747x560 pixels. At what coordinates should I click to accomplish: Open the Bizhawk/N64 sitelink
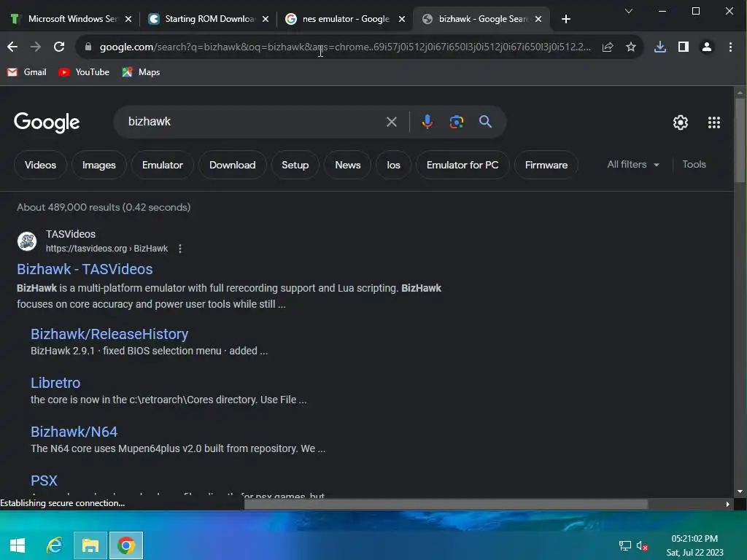click(x=74, y=432)
